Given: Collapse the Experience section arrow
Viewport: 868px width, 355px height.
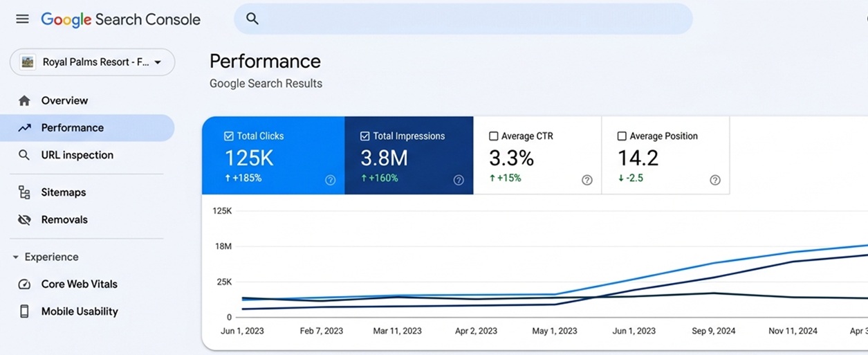Looking at the screenshot, I should (15, 257).
